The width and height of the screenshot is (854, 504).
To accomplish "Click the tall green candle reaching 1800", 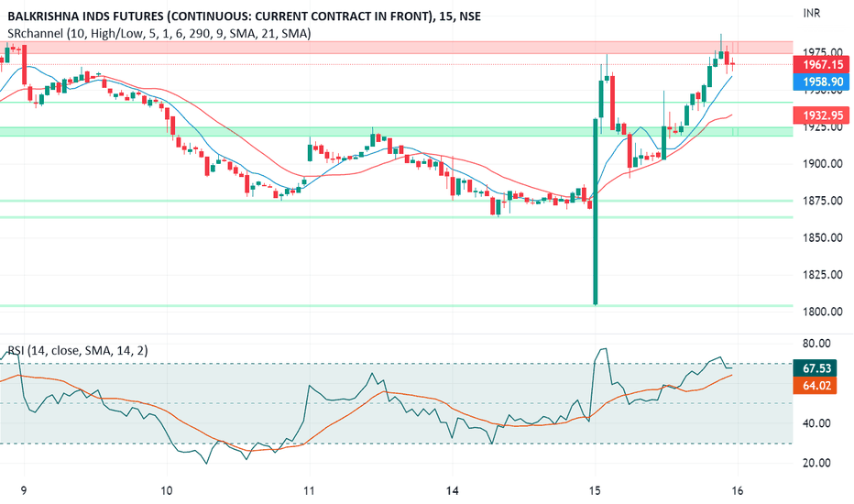I will (596, 213).
